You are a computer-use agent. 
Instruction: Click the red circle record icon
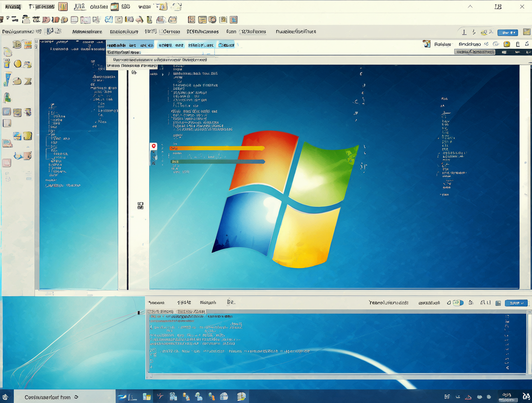tap(154, 146)
